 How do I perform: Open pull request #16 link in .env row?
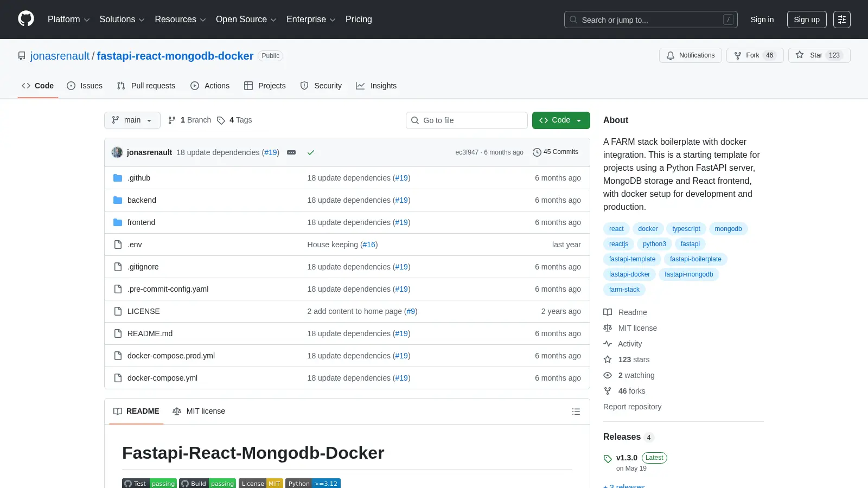pos(369,245)
